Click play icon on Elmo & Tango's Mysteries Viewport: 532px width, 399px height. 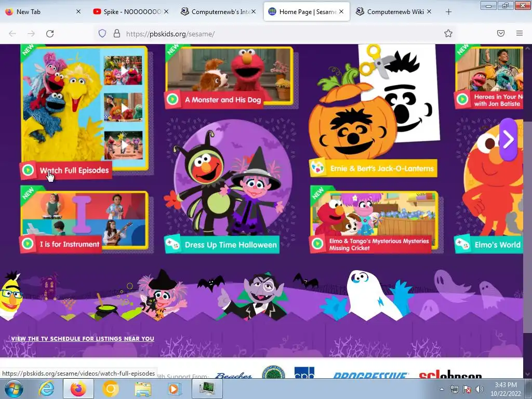click(317, 244)
